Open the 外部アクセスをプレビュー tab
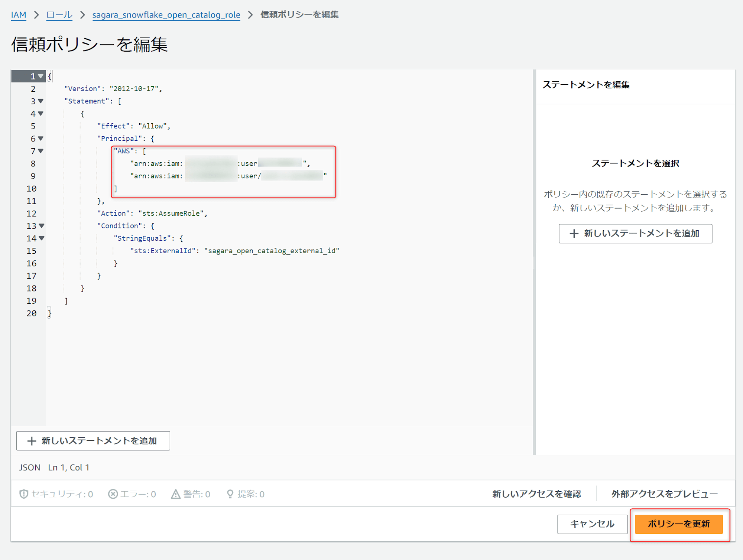 (x=665, y=494)
